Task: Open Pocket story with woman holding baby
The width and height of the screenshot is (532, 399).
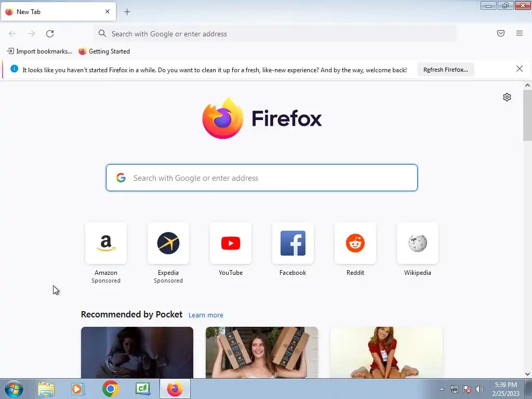Action: 137,353
